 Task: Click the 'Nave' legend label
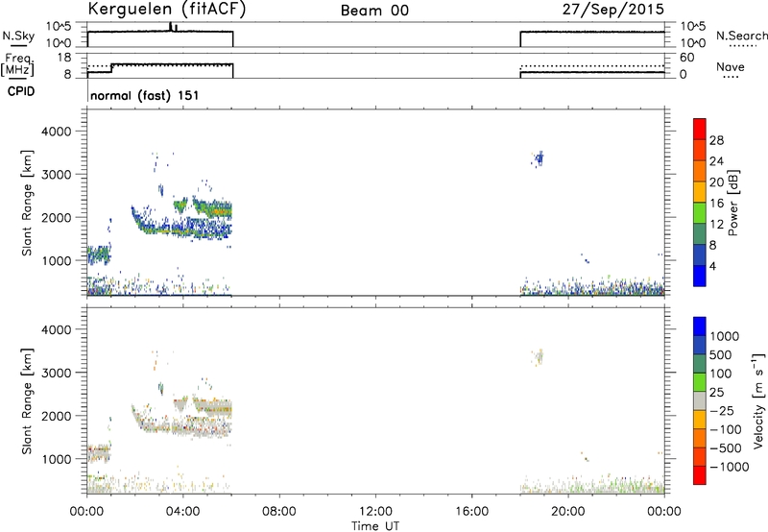coord(731,66)
